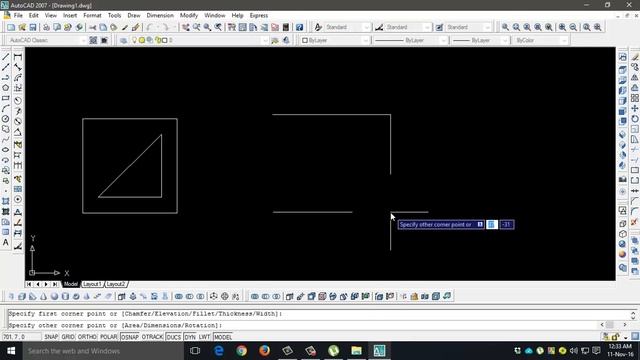
Task: Toggle DYN dynamic input in status bar
Action: [x=190, y=337]
